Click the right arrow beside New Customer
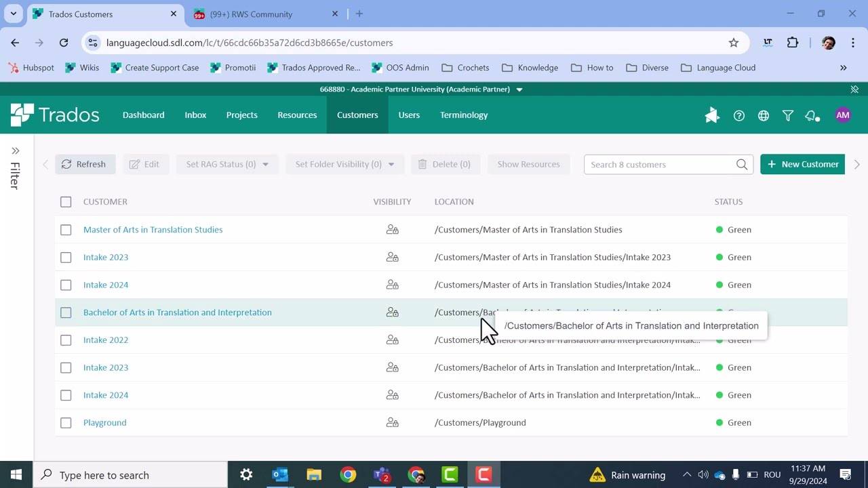 (x=856, y=164)
